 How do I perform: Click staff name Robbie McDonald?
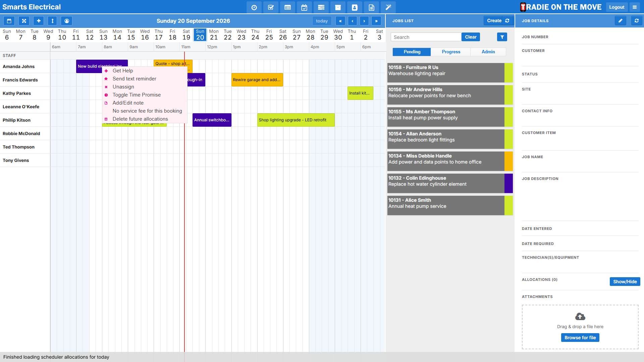pos(21,133)
